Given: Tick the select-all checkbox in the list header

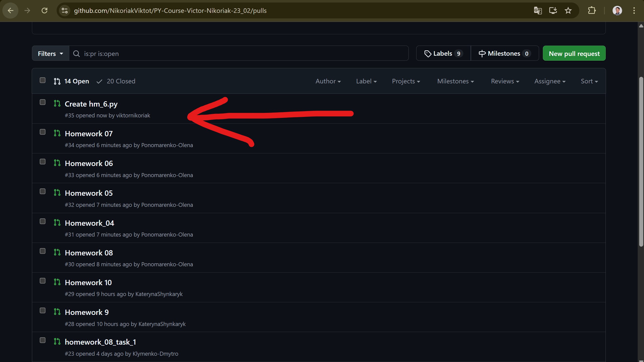Looking at the screenshot, I should tap(43, 80).
